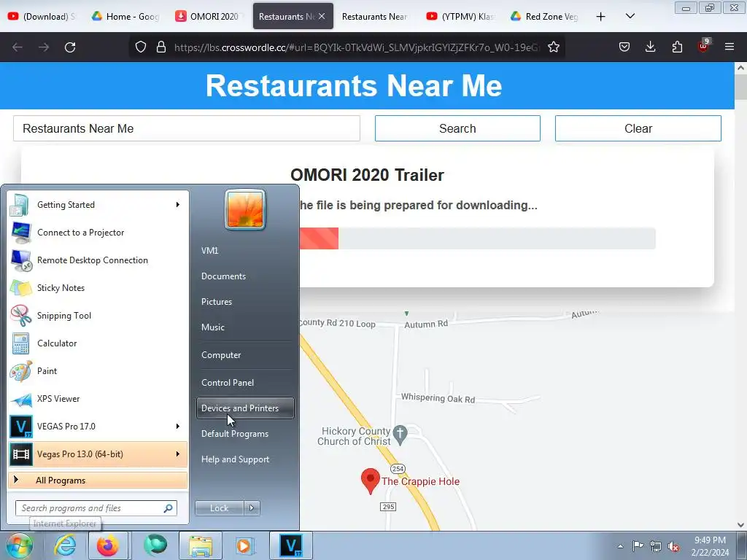Screen dimensions: 747x560
Task: Switch to Red Zone Veg tab
Action: [x=543, y=17]
